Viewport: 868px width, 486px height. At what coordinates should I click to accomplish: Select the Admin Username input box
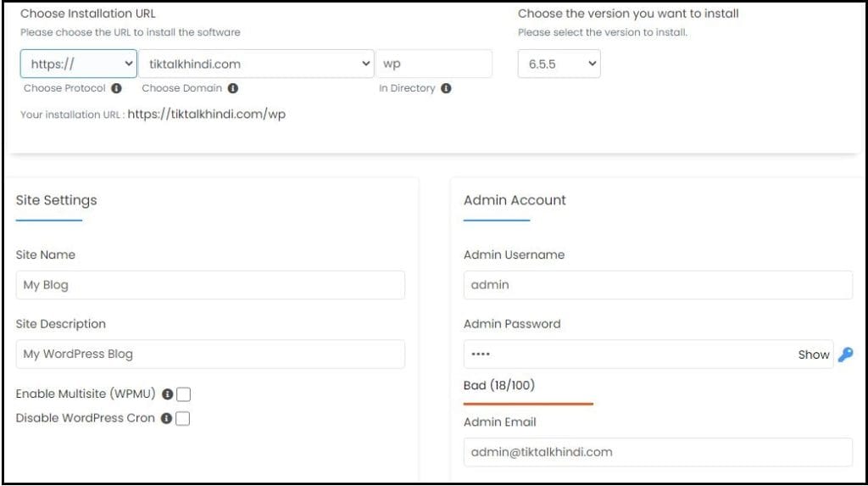pyautogui.click(x=658, y=285)
